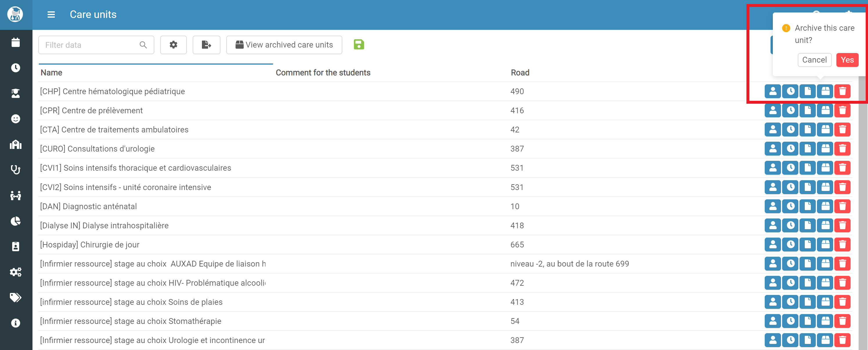868x350 pixels.
Task: Open the clock section in sidebar
Action: [x=15, y=68]
